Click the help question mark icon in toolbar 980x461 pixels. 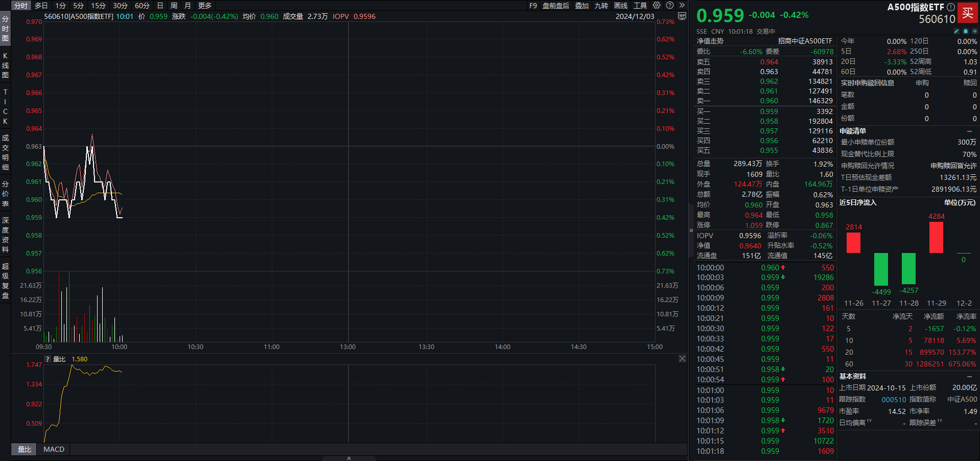coord(669,5)
